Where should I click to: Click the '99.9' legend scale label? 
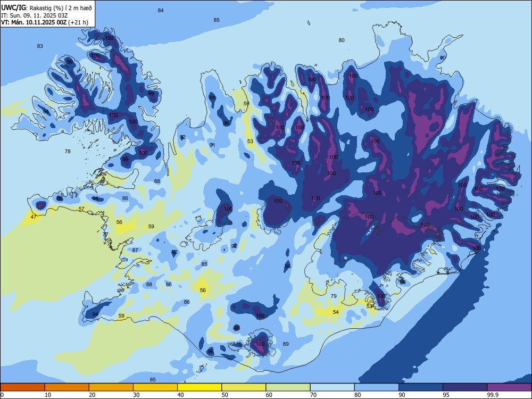pos(493,395)
